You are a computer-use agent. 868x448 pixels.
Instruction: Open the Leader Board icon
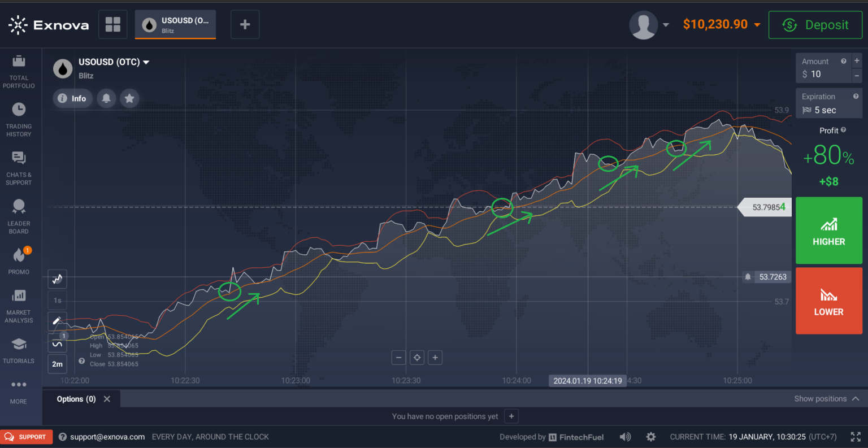[19, 207]
